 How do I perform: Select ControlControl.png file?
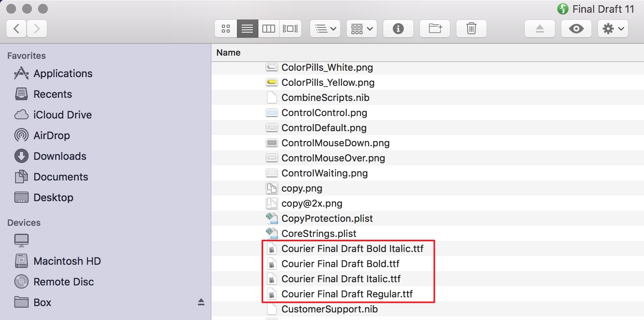[324, 113]
